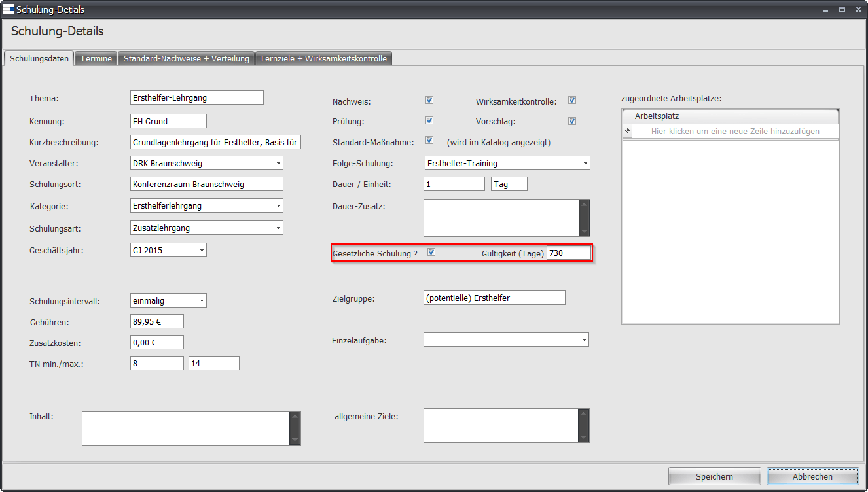This screenshot has height=492, width=868.
Task: Open Folge-Schulung combo box
Action: [585, 163]
